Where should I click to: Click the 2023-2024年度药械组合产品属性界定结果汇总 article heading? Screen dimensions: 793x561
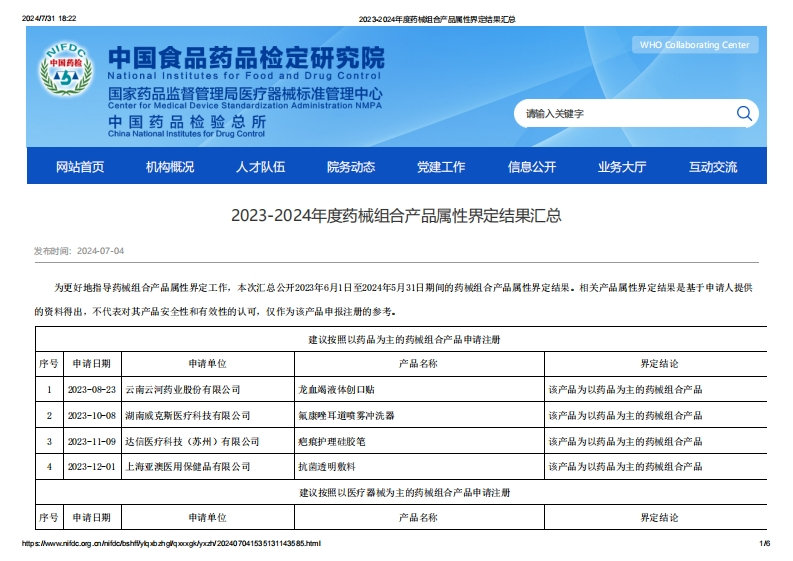[396, 215]
